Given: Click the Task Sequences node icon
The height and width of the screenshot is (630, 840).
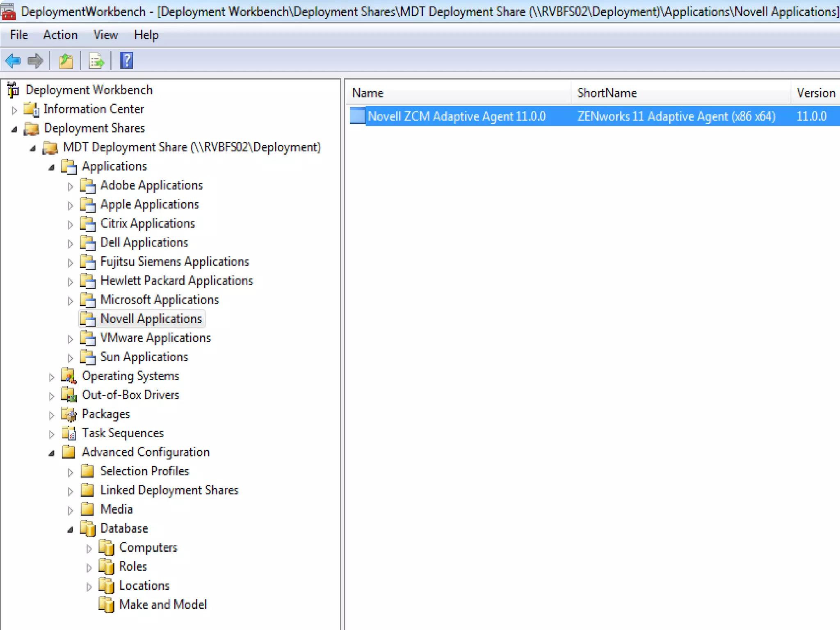Looking at the screenshot, I should point(69,433).
